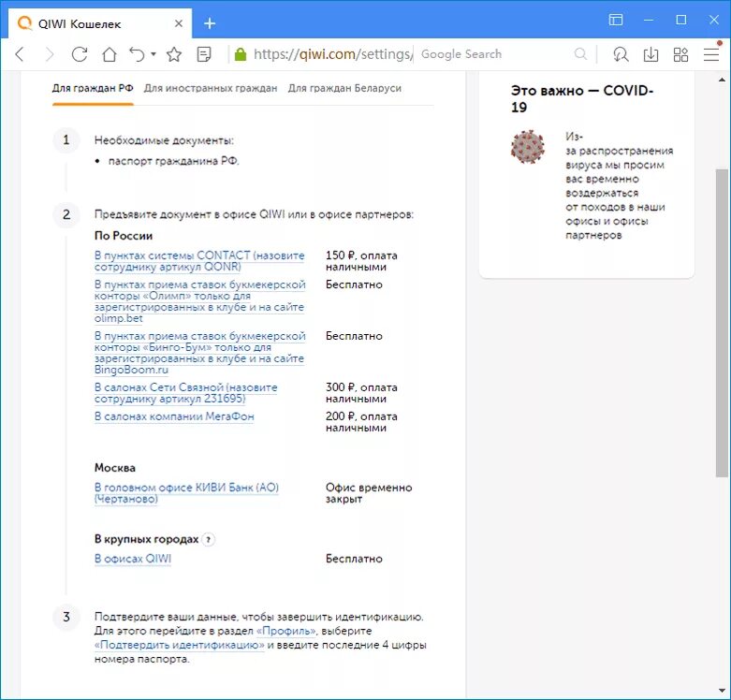The width and height of the screenshot is (731, 700).
Task: Open the extensions grid icon
Action: [x=681, y=54]
